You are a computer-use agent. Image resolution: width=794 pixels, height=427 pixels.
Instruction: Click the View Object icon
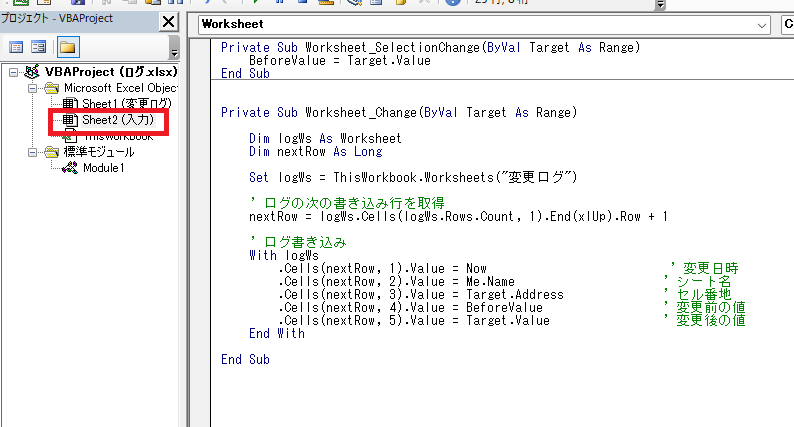pos(39,47)
